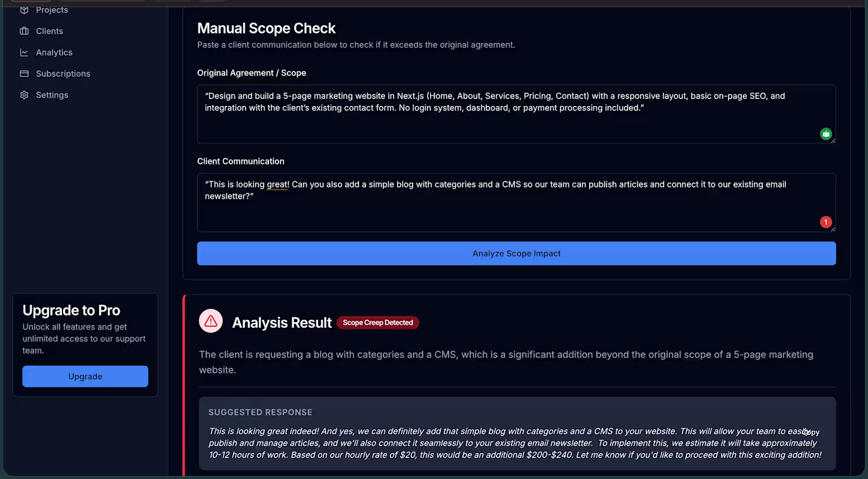
Task: Copy the suggested response text
Action: [x=811, y=432]
